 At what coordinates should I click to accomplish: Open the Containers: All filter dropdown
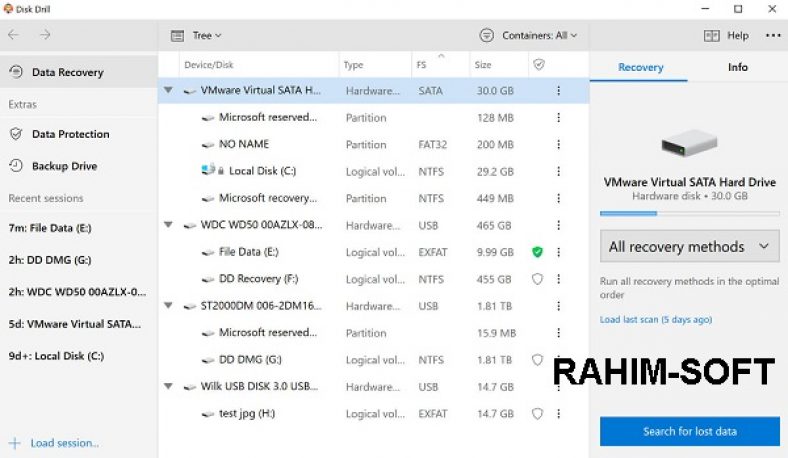[528, 35]
